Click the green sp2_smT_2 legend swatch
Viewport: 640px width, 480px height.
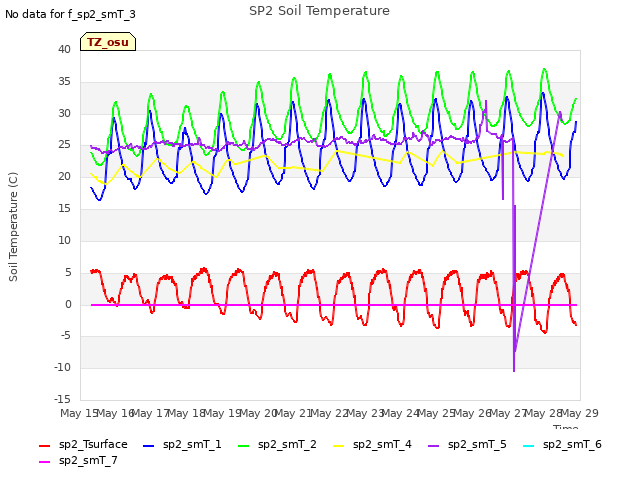coord(244,446)
